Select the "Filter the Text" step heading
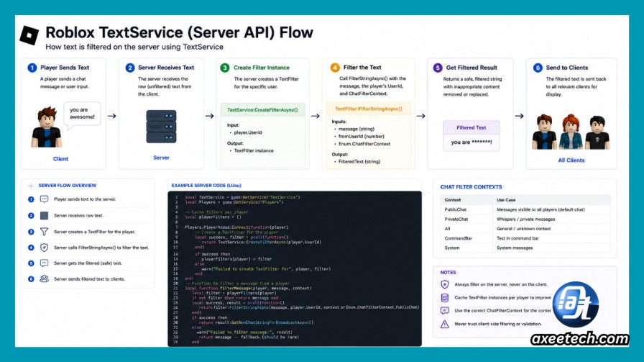 coord(362,68)
